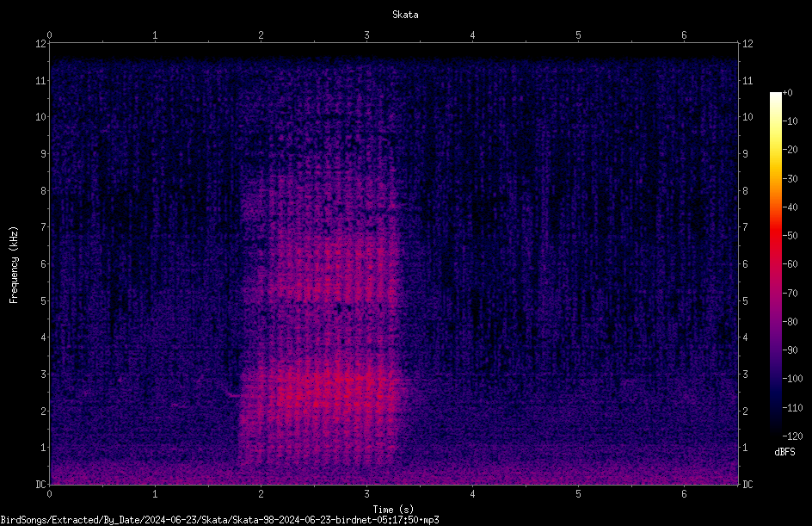Click the dBFS label under color scale
Image resolution: width=812 pixels, height=526 pixels.
784,452
